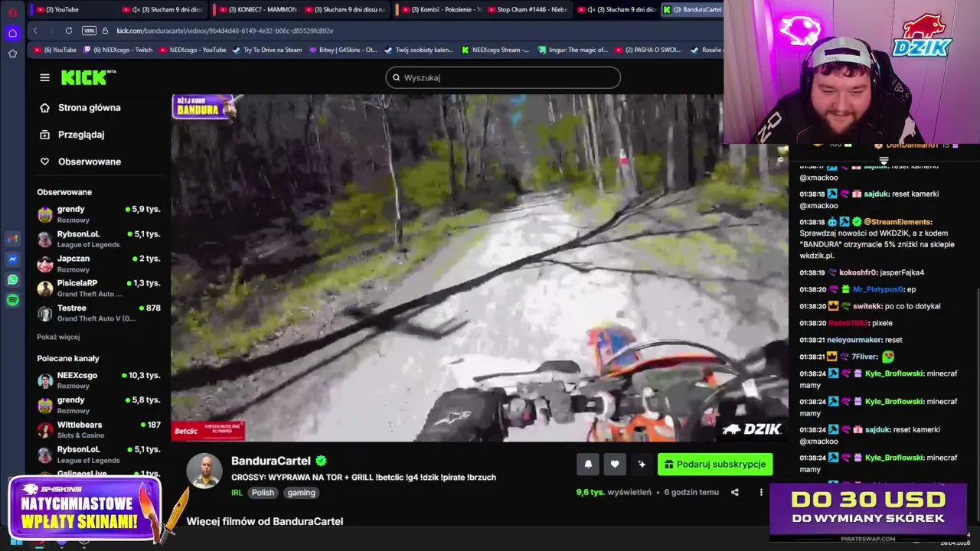Open the three-dot video options menu

761,492
